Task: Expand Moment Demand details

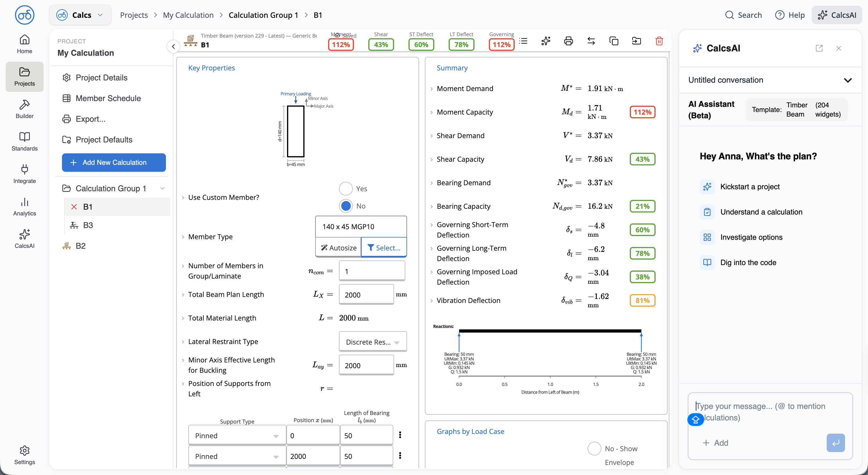Action: 432,89
